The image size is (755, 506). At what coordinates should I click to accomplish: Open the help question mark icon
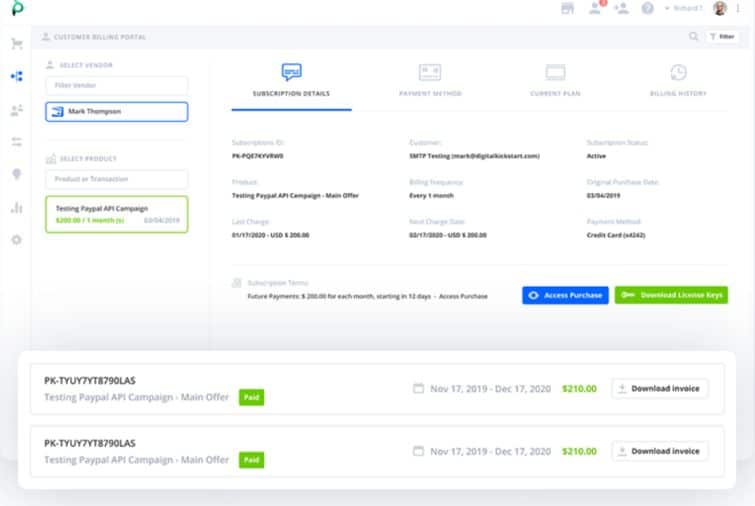(x=648, y=8)
